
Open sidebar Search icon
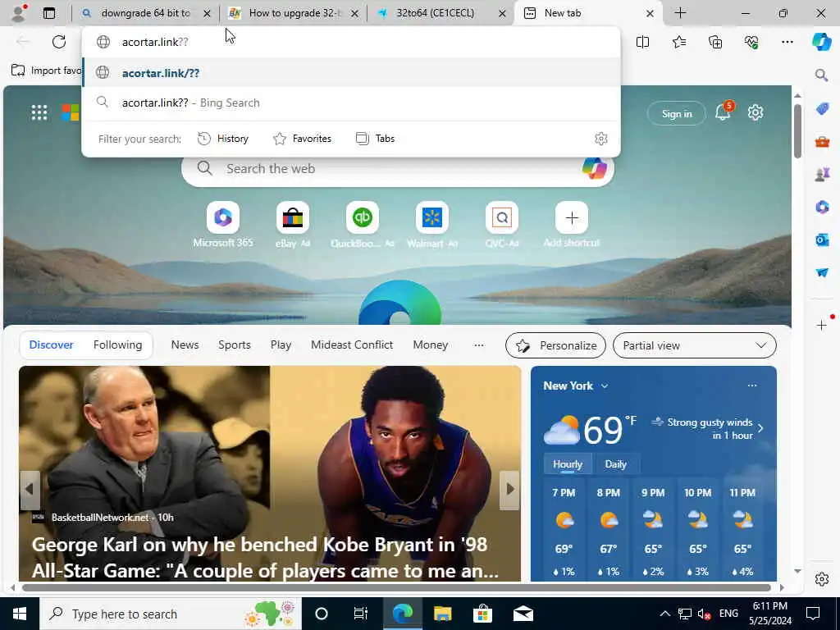coord(821,75)
